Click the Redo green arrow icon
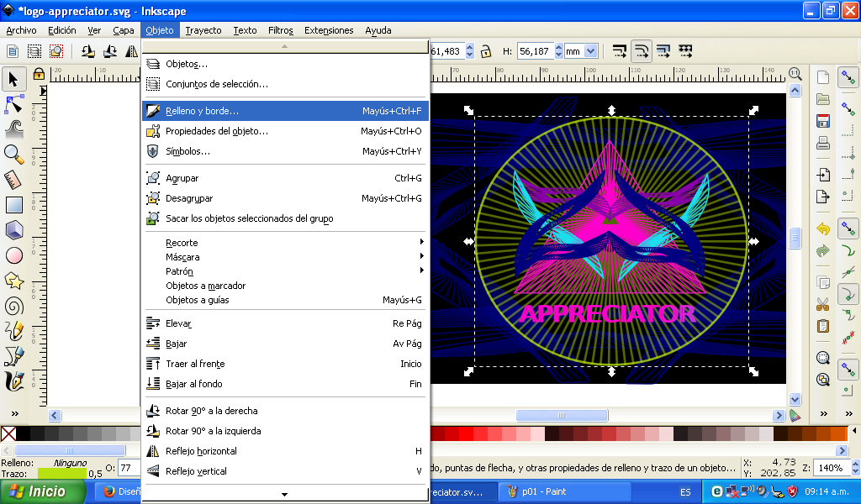 (x=822, y=251)
